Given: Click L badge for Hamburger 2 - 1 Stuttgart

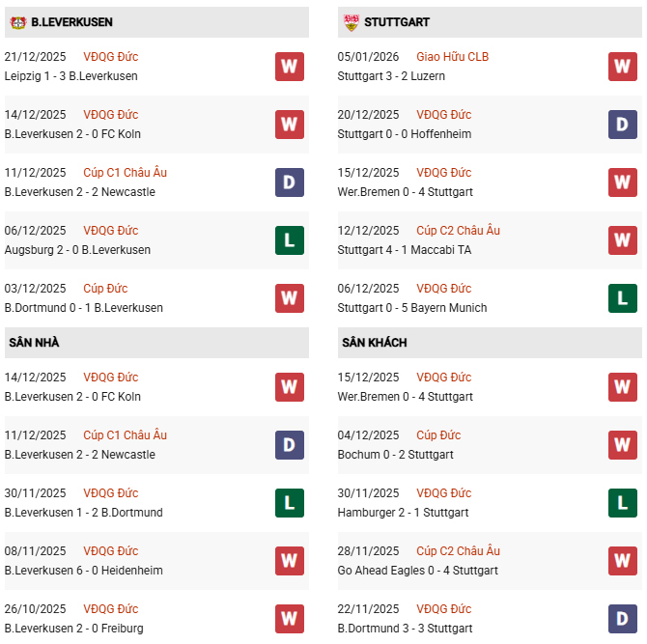Looking at the screenshot, I should (623, 503).
